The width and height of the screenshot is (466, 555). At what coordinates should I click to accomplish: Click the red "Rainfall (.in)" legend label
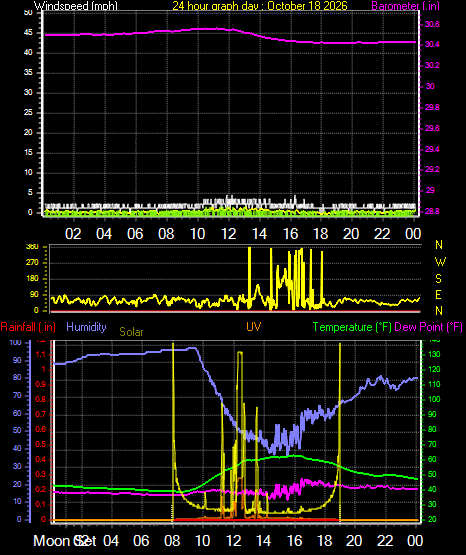28,327
